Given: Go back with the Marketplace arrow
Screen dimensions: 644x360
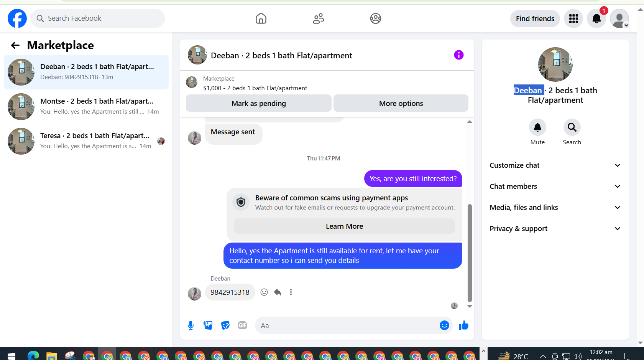Looking at the screenshot, I should click(15, 45).
